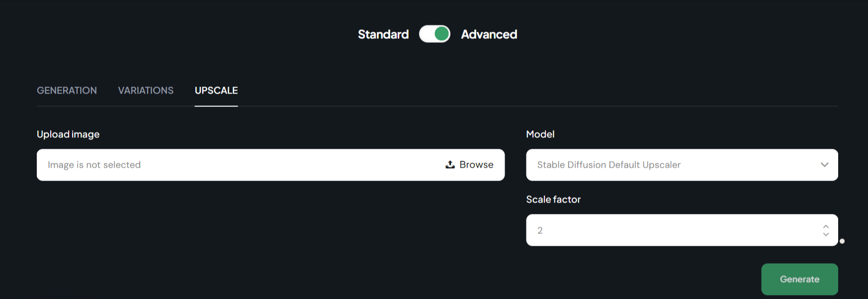868x299 pixels.
Task: Click the Advanced mode label
Action: coord(489,34)
